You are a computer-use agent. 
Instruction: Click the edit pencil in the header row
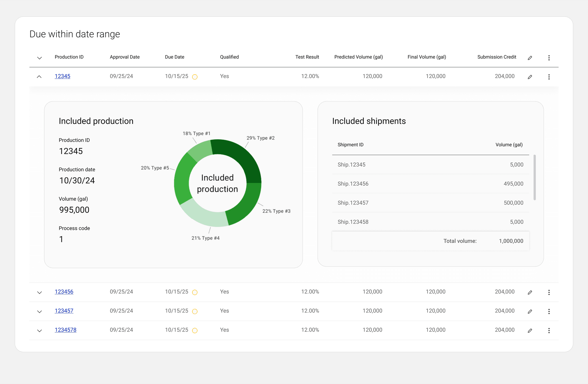point(530,58)
